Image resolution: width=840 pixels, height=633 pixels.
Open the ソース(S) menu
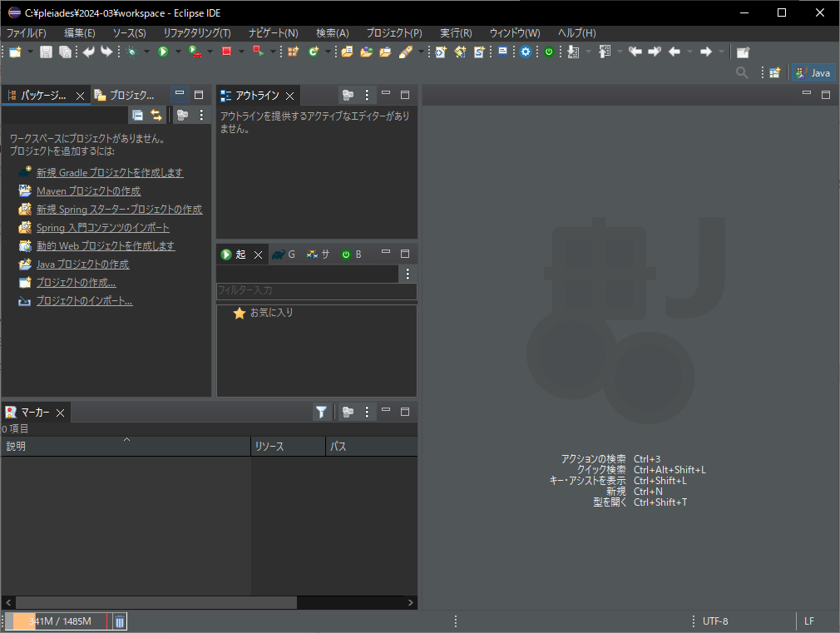pos(129,33)
